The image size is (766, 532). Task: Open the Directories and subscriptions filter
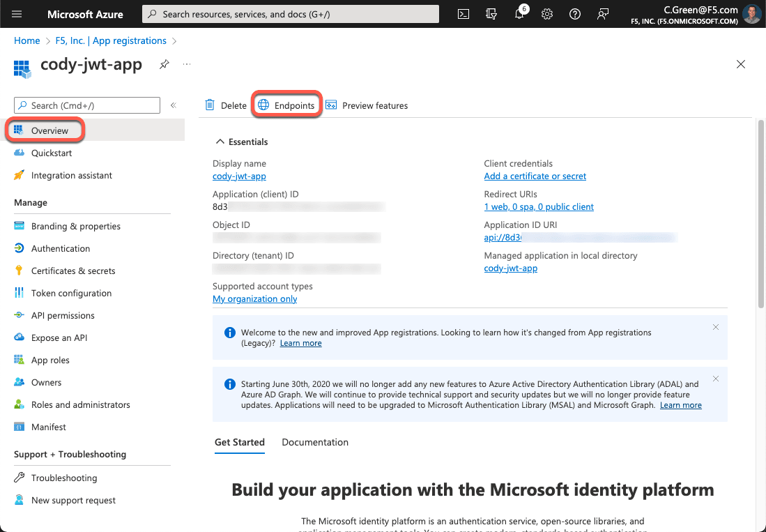(x=491, y=13)
